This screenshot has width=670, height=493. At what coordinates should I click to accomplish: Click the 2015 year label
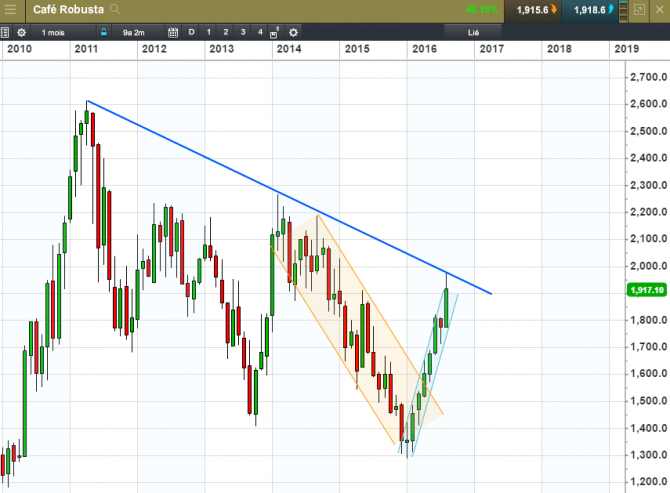357,49
